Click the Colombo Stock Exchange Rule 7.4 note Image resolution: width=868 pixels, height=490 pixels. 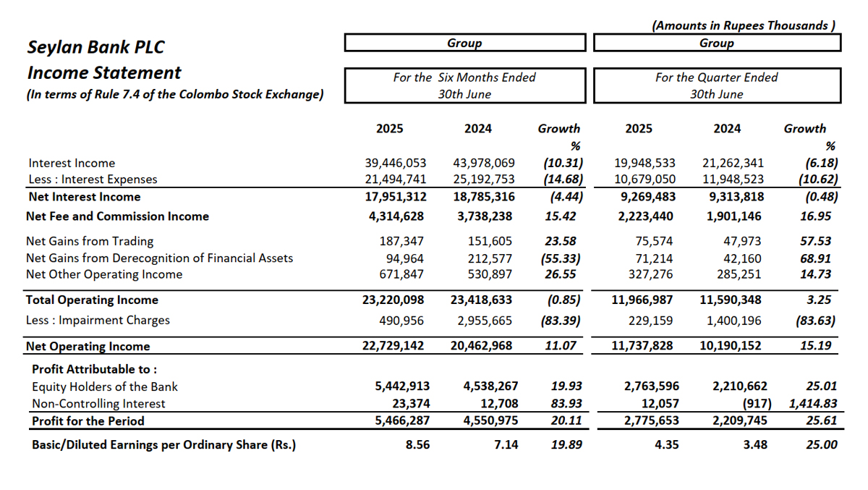(175, 94)
